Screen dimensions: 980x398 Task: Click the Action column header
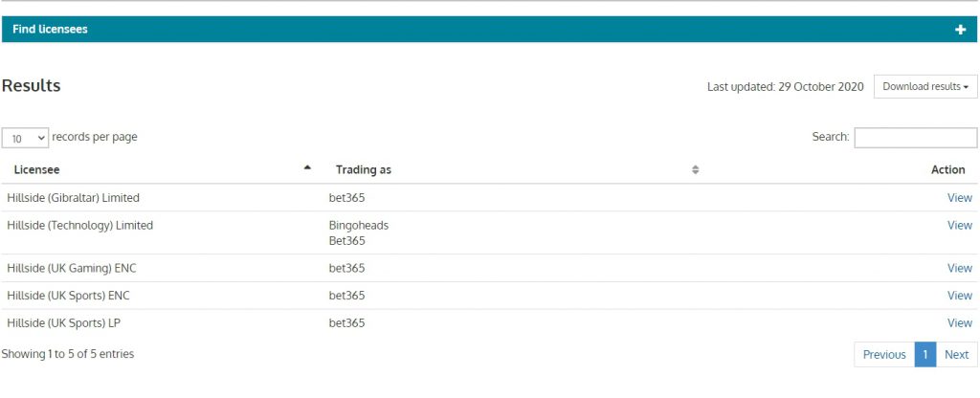[947, 170]
